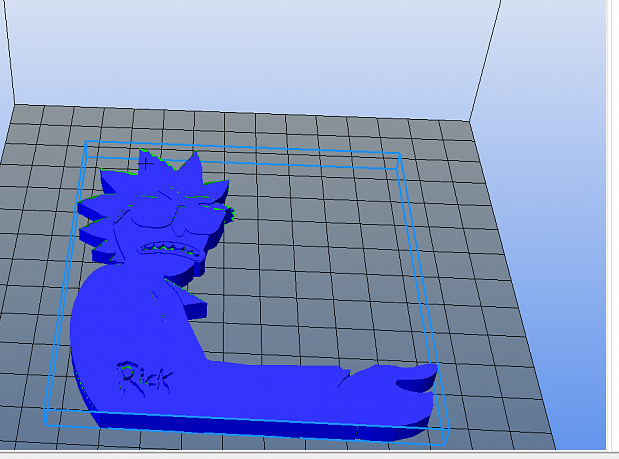Click the black crosshair marker on the hair
Image resolution: width=619 pixels, height=459 pixels.
146,163
